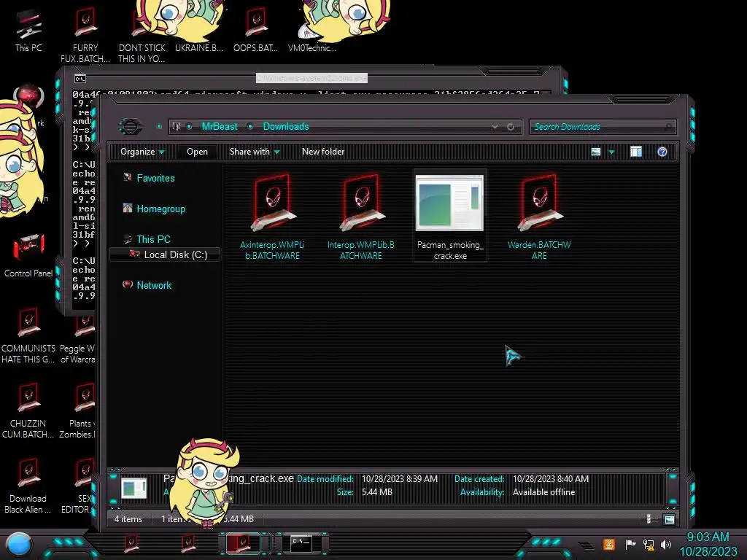
Task: Click the 4 items status text
Action: click(128, 519)
